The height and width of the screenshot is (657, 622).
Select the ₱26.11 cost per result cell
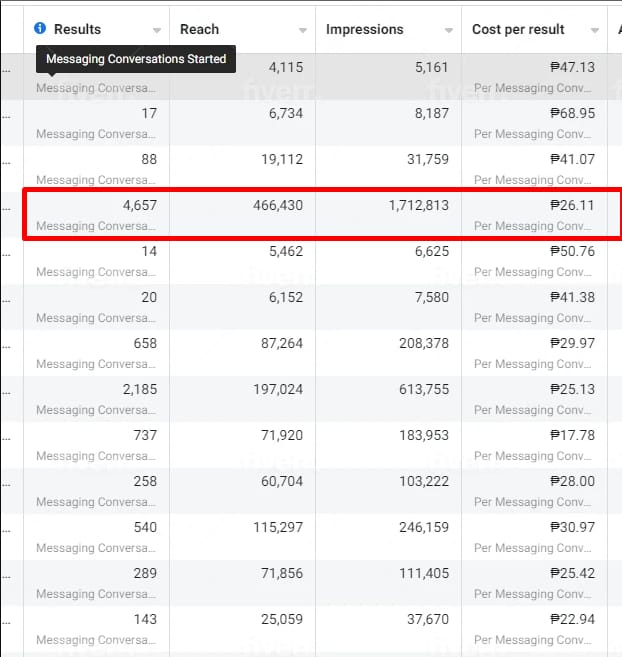click(572, 205)
